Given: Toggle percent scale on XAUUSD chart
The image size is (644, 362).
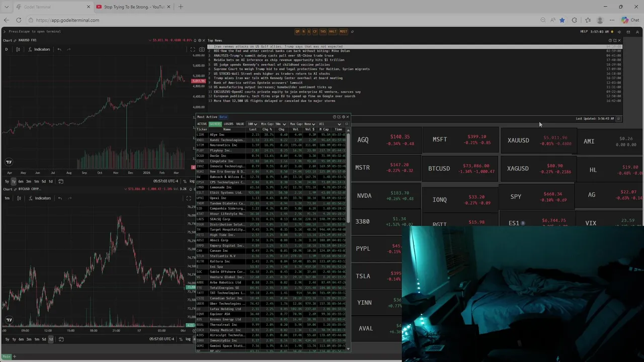Looking at the screenshot, I should tap(185, 181).
